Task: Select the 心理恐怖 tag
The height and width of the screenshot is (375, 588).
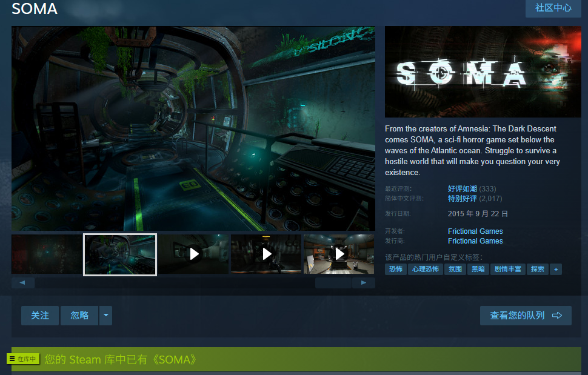Action: click(426, 270)
